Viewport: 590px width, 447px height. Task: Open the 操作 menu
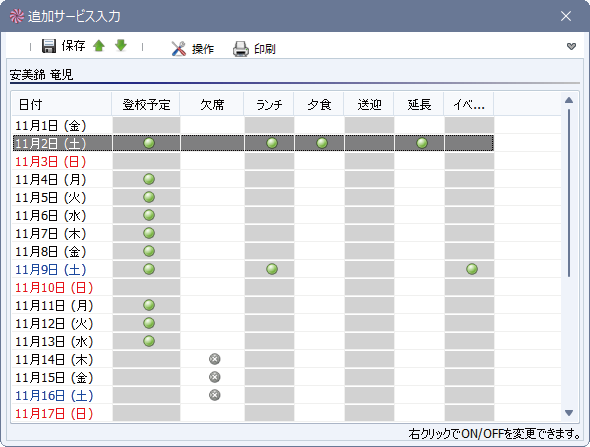point(203,49)
